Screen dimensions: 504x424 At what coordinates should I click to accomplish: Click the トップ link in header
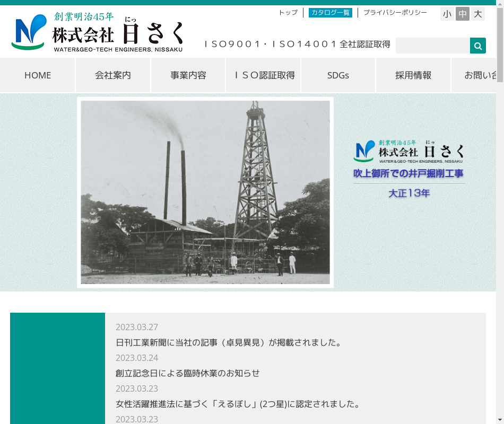coord(288,13)
